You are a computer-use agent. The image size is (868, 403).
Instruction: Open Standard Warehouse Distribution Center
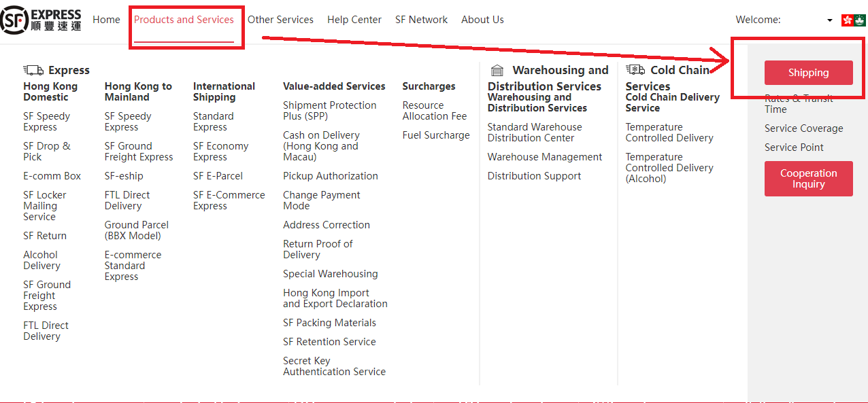[x=535, y=133]
